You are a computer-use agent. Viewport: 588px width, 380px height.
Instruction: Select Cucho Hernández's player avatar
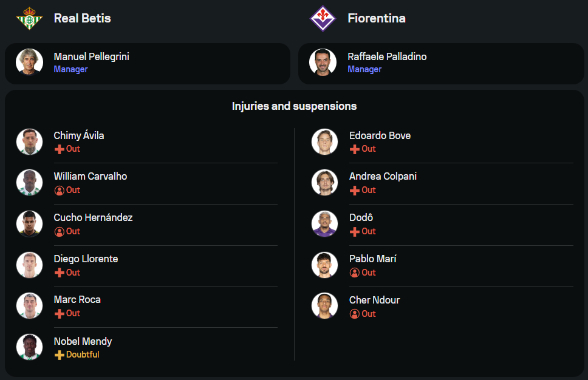(x=29, y=223)
